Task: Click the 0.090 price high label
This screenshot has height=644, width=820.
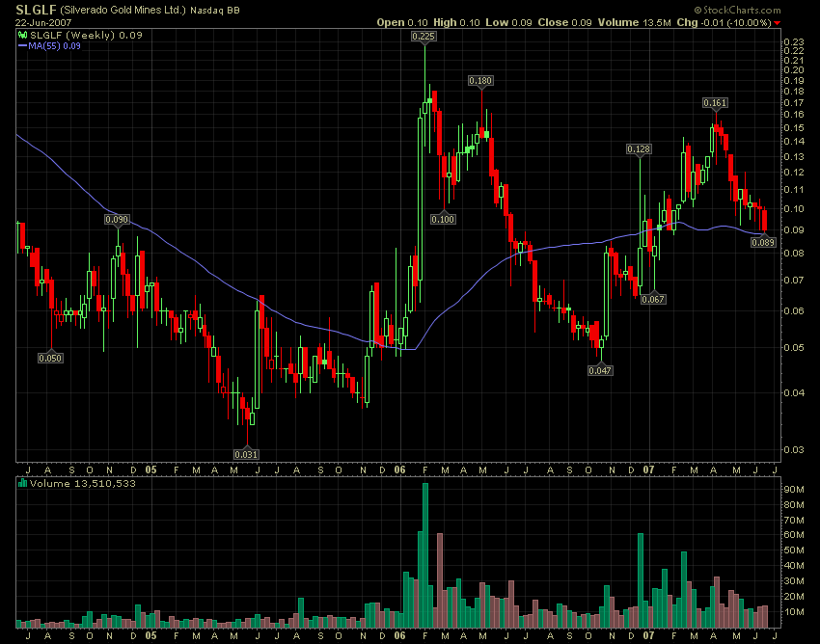Action: pyautogui.click(x=117, y=220)
